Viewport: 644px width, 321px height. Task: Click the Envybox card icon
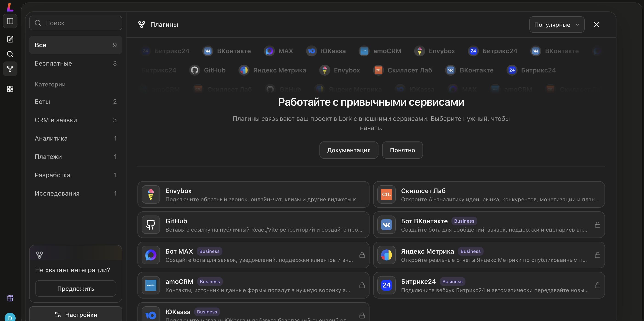(151, 194)
